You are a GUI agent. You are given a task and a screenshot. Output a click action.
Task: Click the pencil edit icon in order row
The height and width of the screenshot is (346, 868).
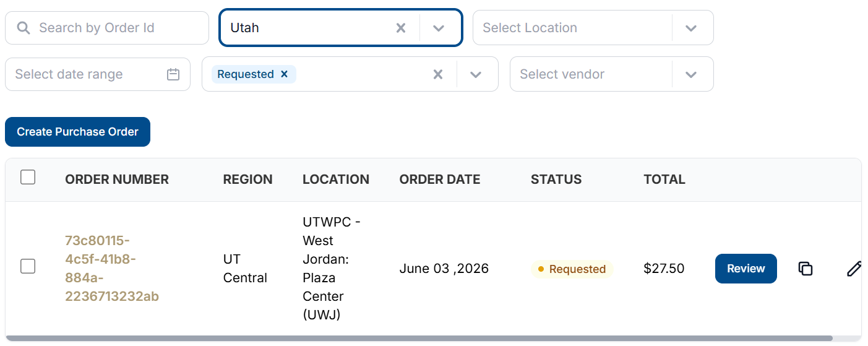pyautogui.click(x=854, y=269)
